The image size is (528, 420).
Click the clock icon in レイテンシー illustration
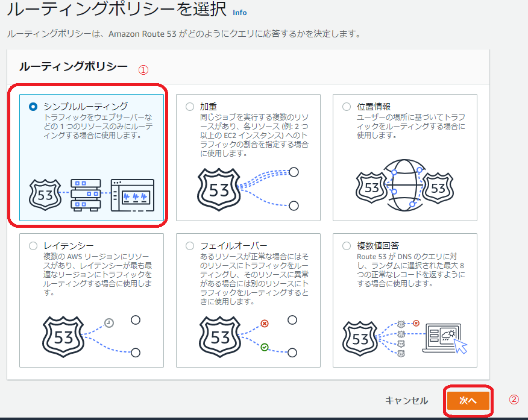click(x=108, y=323)
